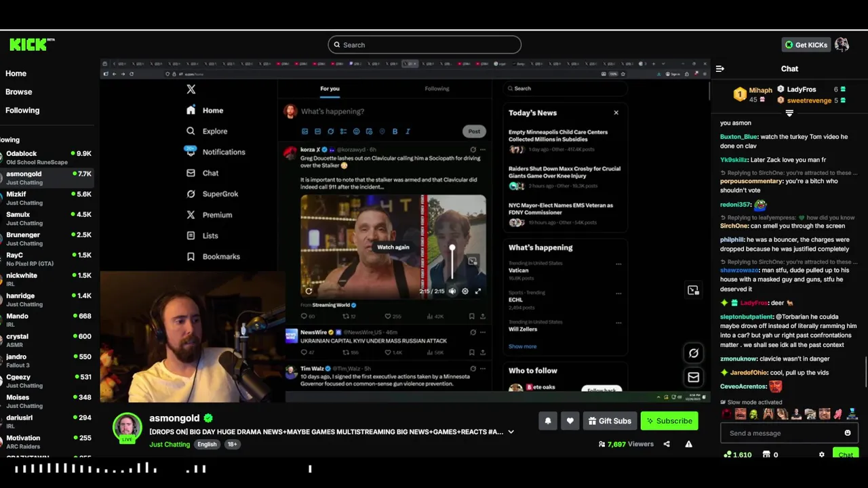Expand the chat leaderboard arrow
868x488 pixels.
(789, 113)
